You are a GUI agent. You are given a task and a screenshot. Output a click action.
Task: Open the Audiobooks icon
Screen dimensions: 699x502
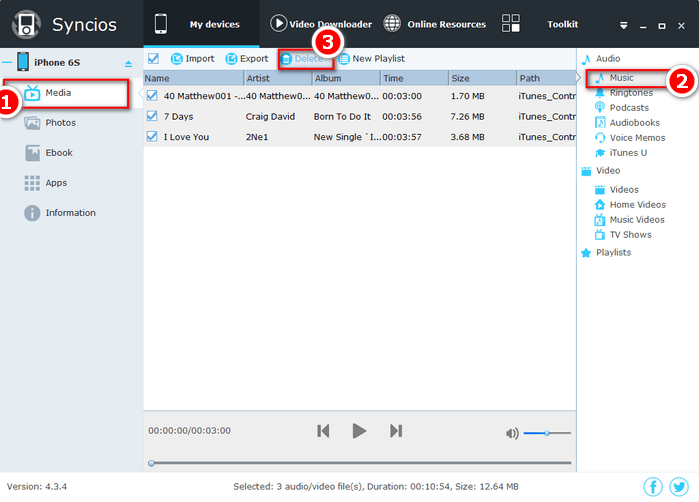600,123
